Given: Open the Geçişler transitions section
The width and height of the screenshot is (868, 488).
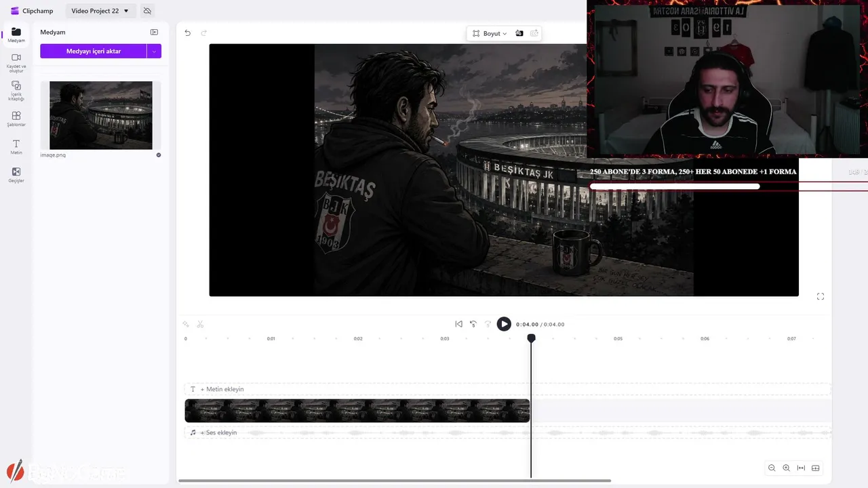Looking at the screenshot, I should pos(16,175).
